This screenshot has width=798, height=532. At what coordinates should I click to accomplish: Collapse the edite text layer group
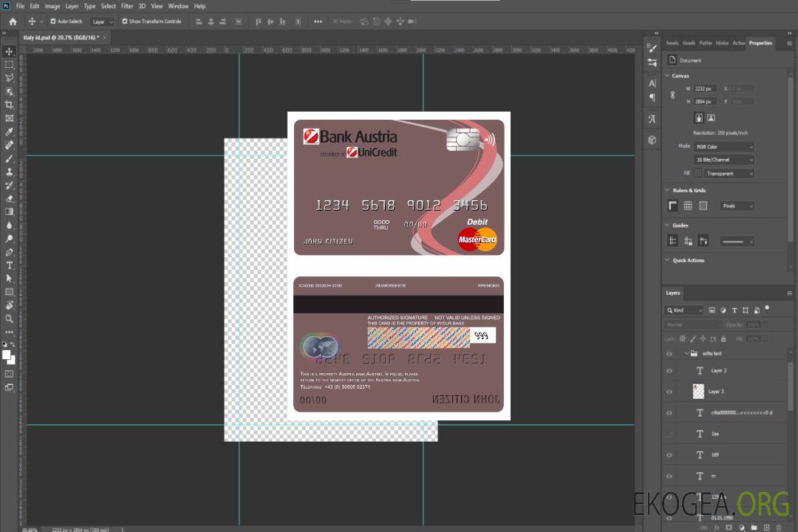tap(686, 353)
